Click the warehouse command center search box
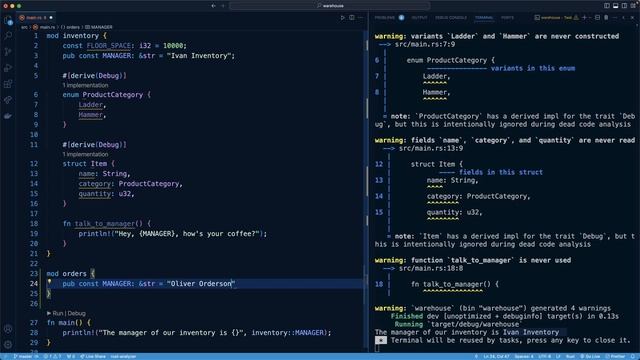640x360 pixels. (330, 6)
